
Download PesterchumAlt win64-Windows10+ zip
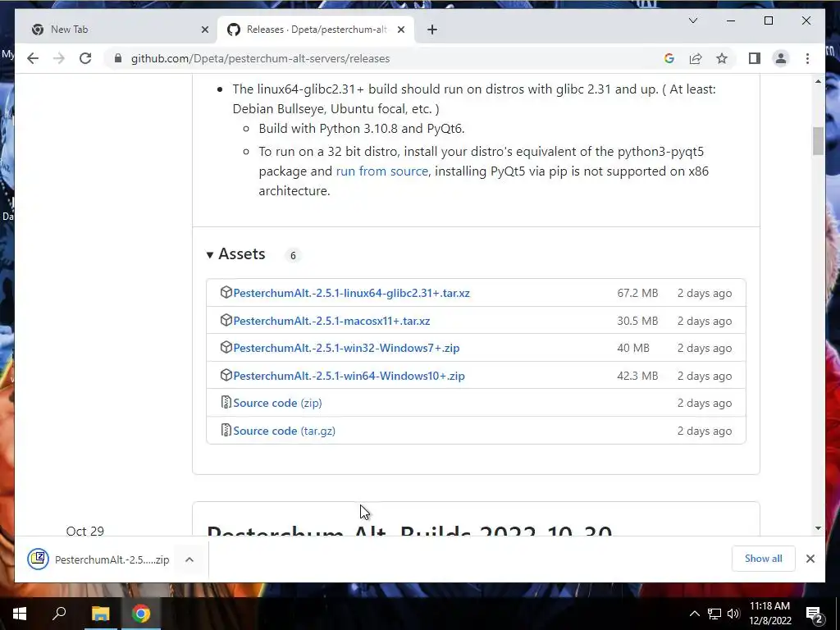pyautogui.click(x=349, y=376)
